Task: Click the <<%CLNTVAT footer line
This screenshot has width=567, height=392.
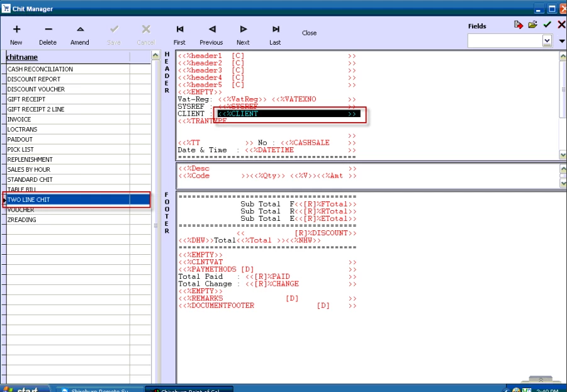Action: [267, 262]
